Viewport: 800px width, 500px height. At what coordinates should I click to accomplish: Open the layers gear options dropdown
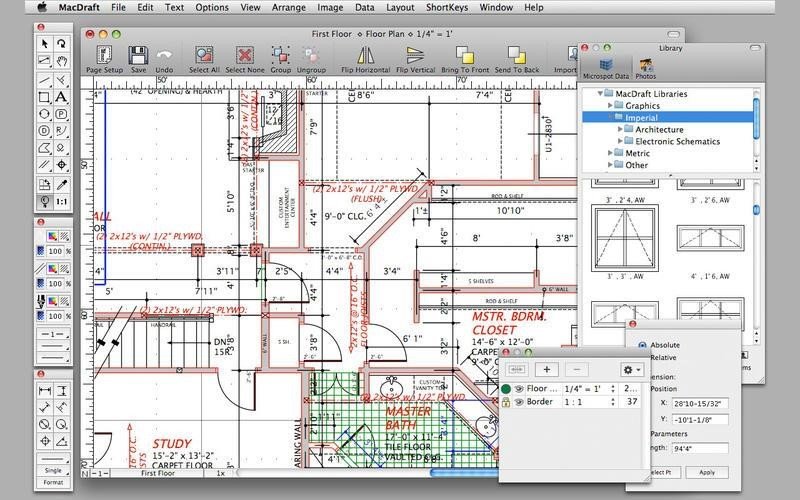point(632,369)
